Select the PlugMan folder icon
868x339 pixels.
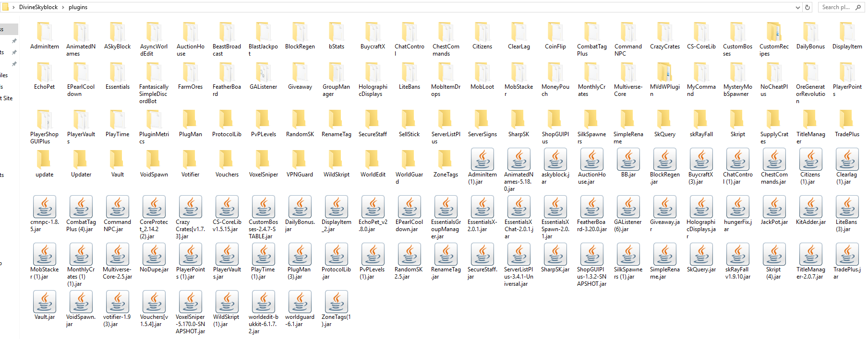pyautogui.click(x=190, y=119)
